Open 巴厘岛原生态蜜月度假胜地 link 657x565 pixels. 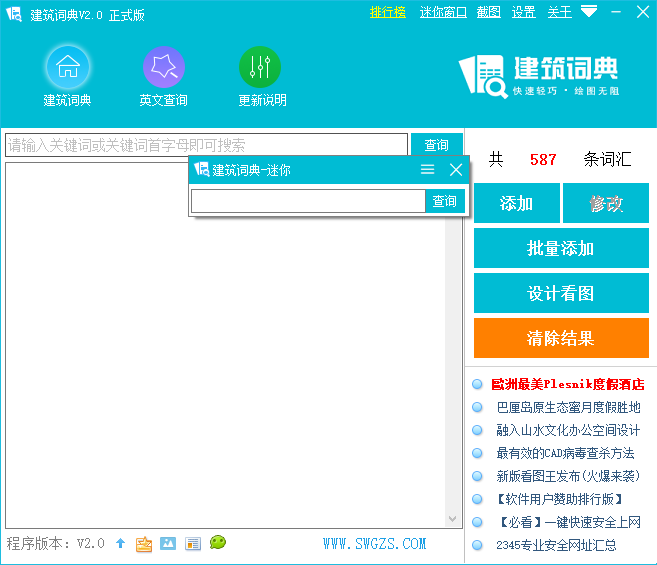pyautogui.click(x=569, y=407)
